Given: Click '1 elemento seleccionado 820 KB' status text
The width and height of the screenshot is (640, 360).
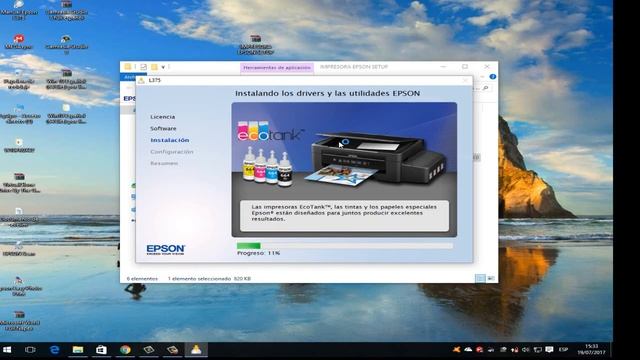Looking at the screenshot, I should 209,279.
